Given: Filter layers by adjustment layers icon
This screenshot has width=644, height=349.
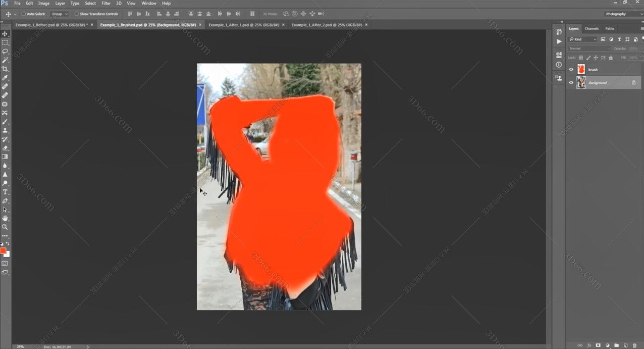Looking at the screenshot, I should point(611,39).
